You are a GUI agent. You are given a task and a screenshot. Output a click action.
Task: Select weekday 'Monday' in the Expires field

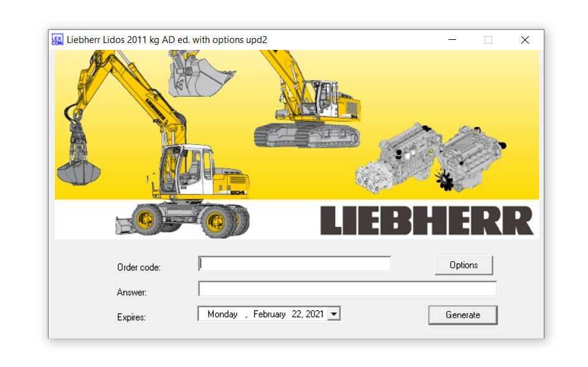click(x=222, y=314)
